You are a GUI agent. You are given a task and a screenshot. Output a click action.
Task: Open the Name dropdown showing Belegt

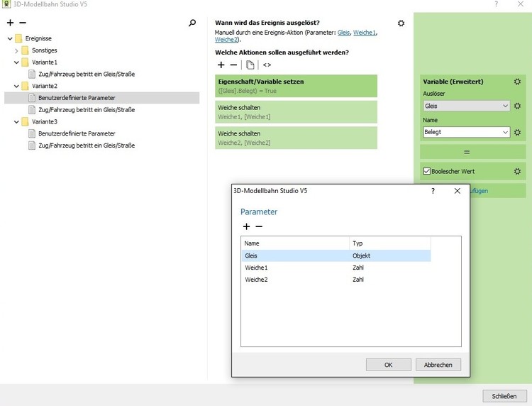(466, 132)
